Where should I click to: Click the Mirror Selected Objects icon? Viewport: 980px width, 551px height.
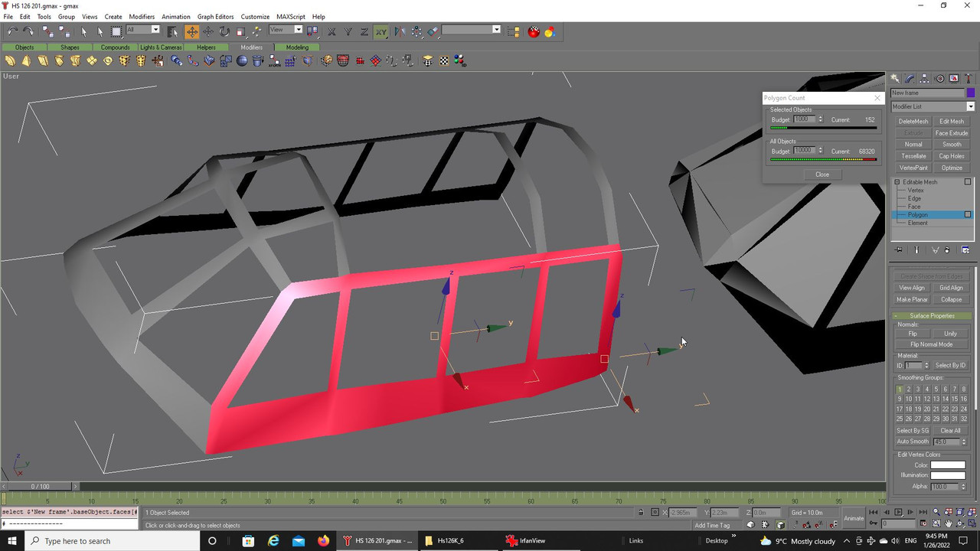(400, 31)
